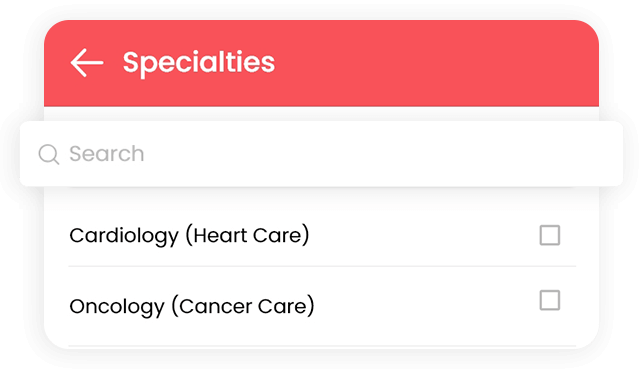This screenshot has width=643, height=373.
Task: Mark the square box next to Oncology
Action: 550,300
